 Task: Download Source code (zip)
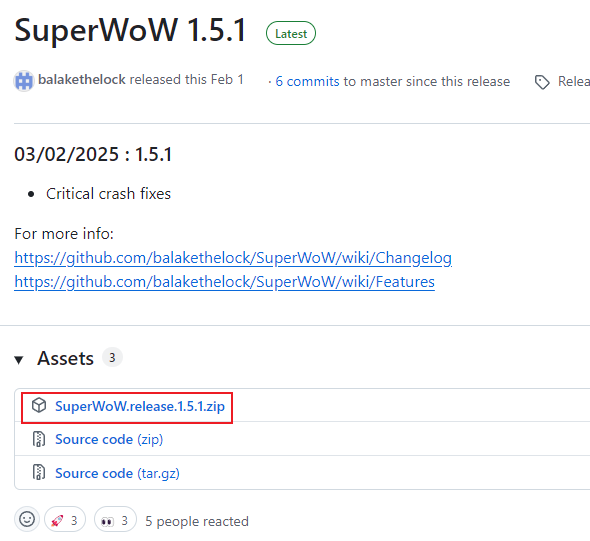pos(109,439)
